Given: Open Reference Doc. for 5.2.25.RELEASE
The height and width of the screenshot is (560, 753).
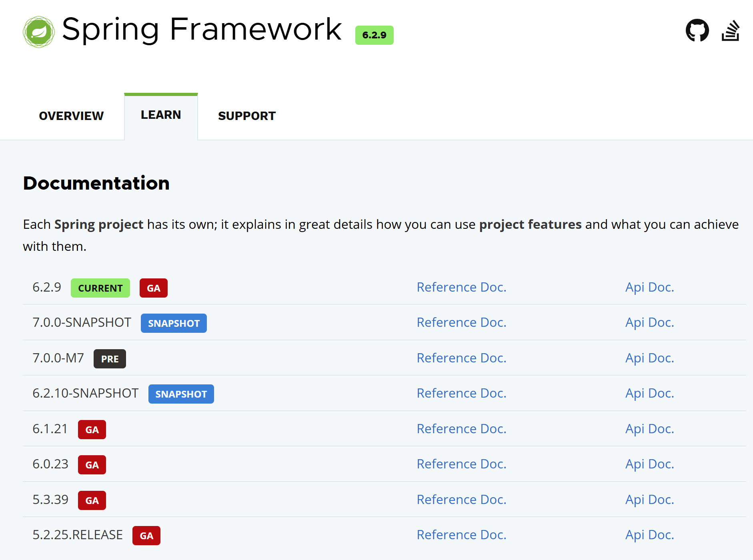Looking at the screenshot, I should tap(462, 535).
